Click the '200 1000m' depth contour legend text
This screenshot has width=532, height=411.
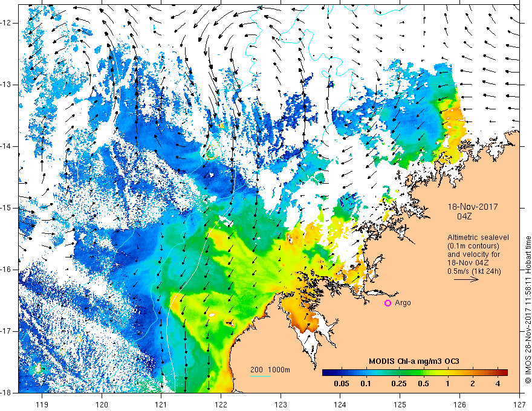tap(270, 370)
